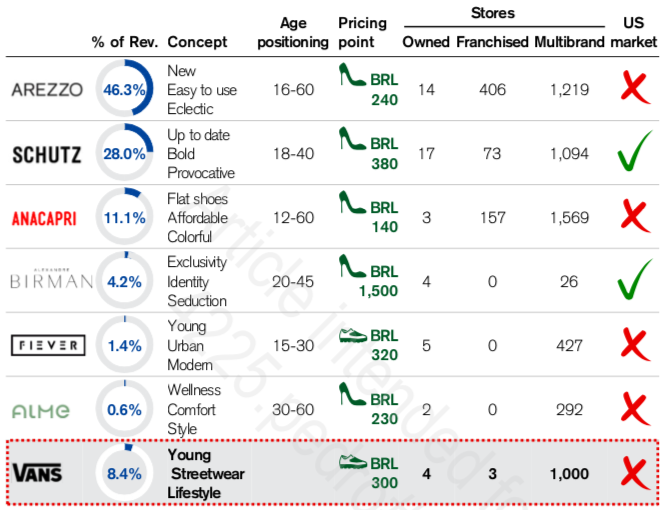Click the high-heel icon in ALME row

click(x=352, y=394)
